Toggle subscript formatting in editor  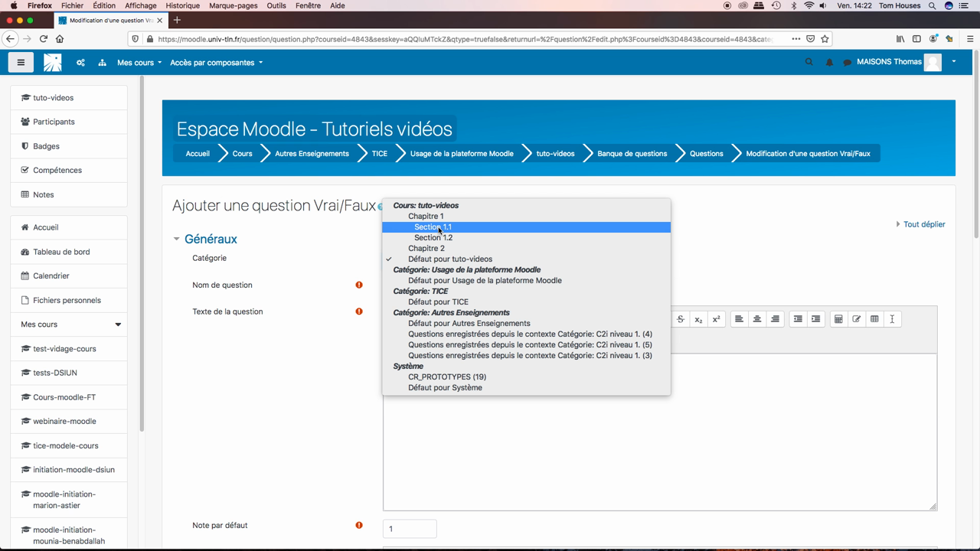pos(698,319)
